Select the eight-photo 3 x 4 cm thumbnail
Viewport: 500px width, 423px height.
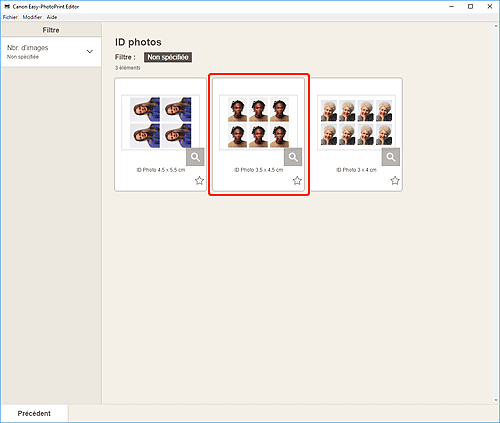(356, 122)
